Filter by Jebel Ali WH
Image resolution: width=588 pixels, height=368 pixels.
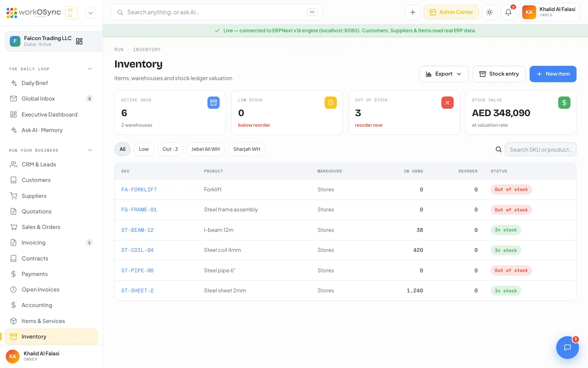point(205,149)
